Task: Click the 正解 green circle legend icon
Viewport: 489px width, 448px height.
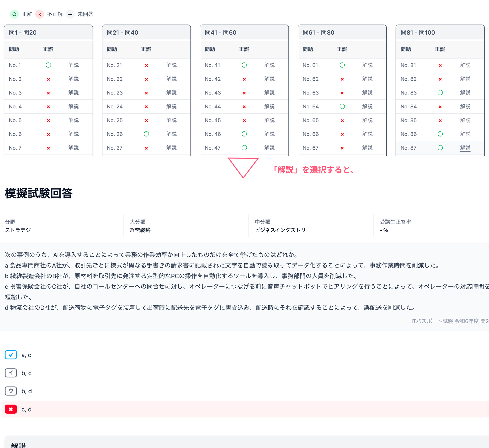Action: pyautogui.click(x=14, y=14)
